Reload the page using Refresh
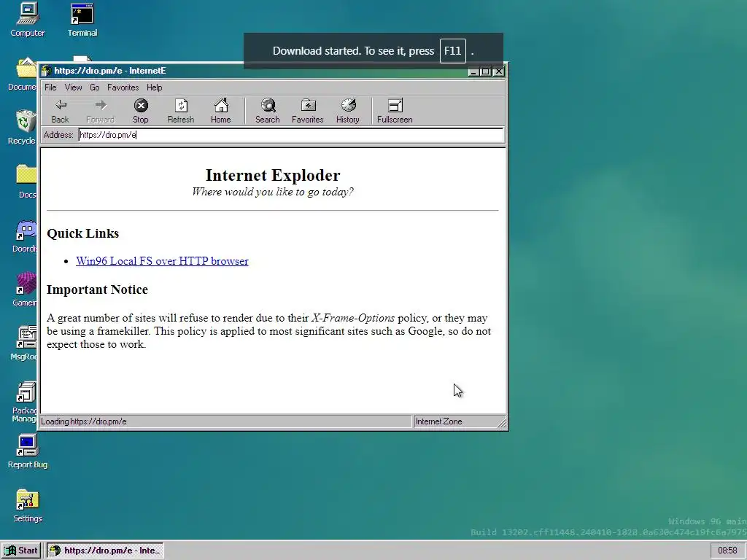This screenshot has width=747, height=560. click(181, 111)
